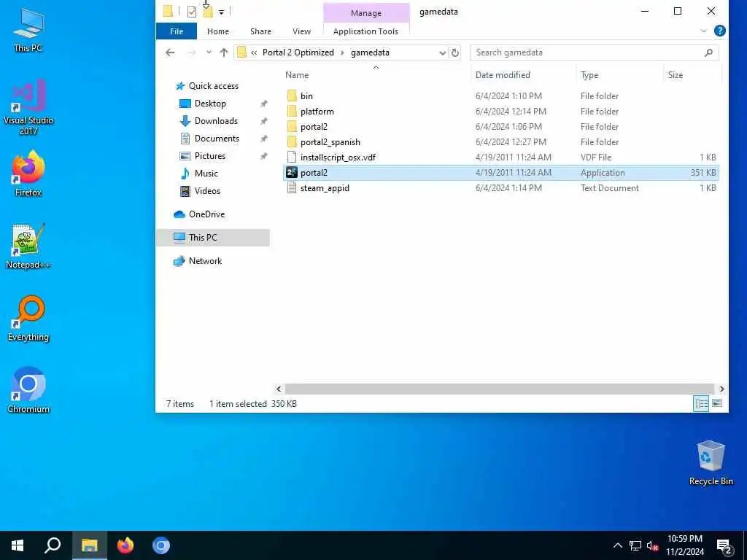This screenshot has width=747, height=560.
Task: Open Explorer help button
Action: (720, 31)
